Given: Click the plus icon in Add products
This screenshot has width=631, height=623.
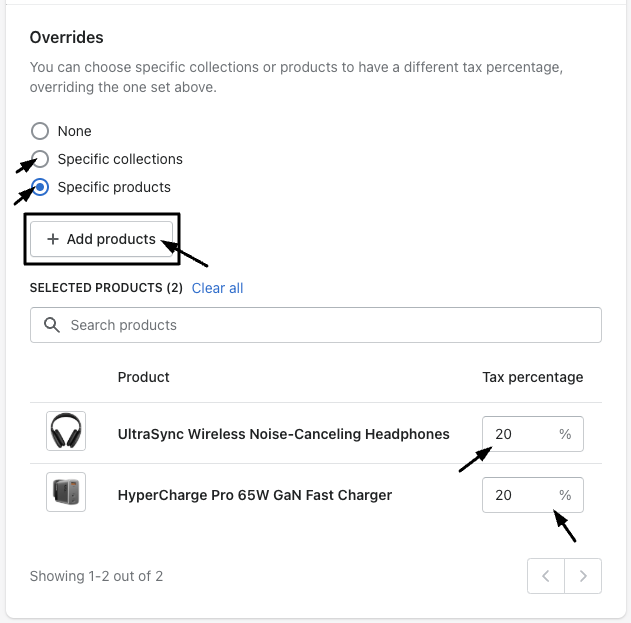Looking at the screenshot, I should (53, 239).
